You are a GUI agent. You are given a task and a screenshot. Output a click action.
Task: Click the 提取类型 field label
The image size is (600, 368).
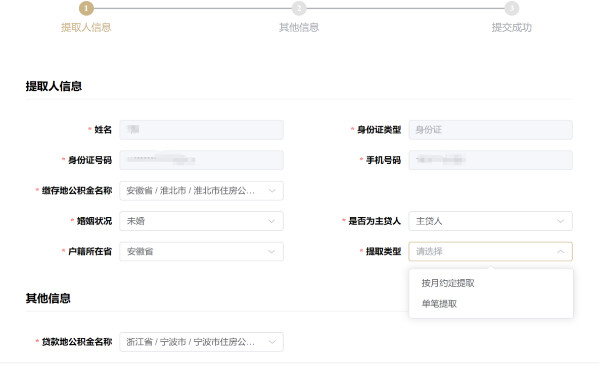coord(383,251)
